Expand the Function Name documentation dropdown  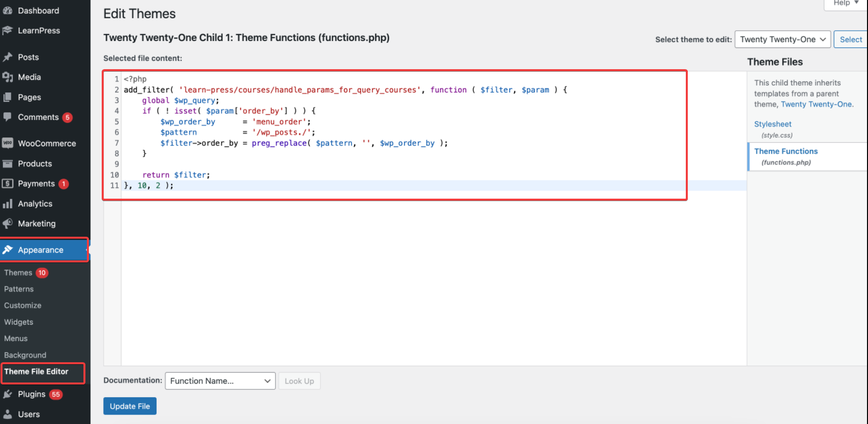(x=220, y=381)
